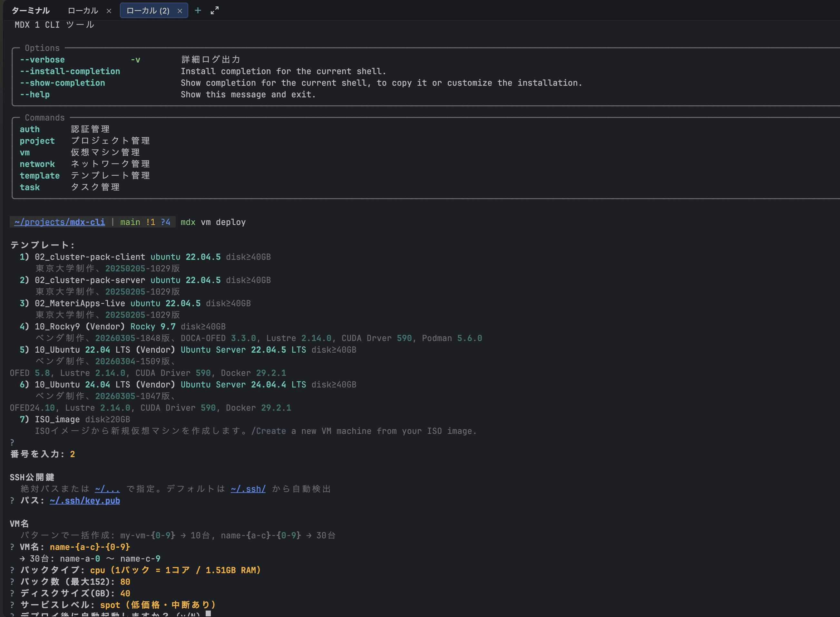Click template entry 02_cluster-pack-server
Image resolution: width=840 pixels, height=617 pixels.
[x=90, y=280]
